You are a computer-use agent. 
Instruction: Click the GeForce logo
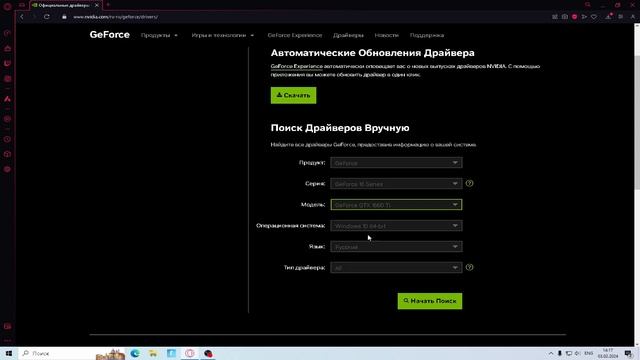109,35
